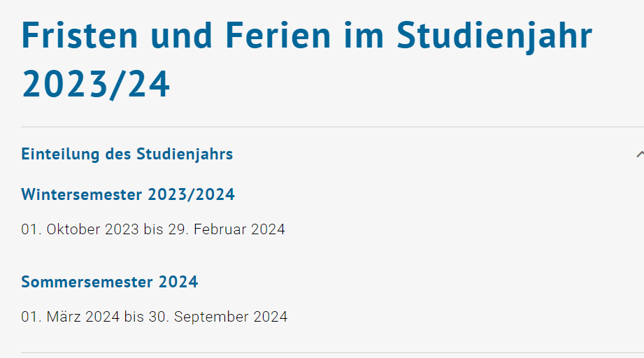This screenshot has width=644, height=358.
Task: Click "bis" in the Wintersemester date line
Action: pyautogui.click(x=153, y=229)
